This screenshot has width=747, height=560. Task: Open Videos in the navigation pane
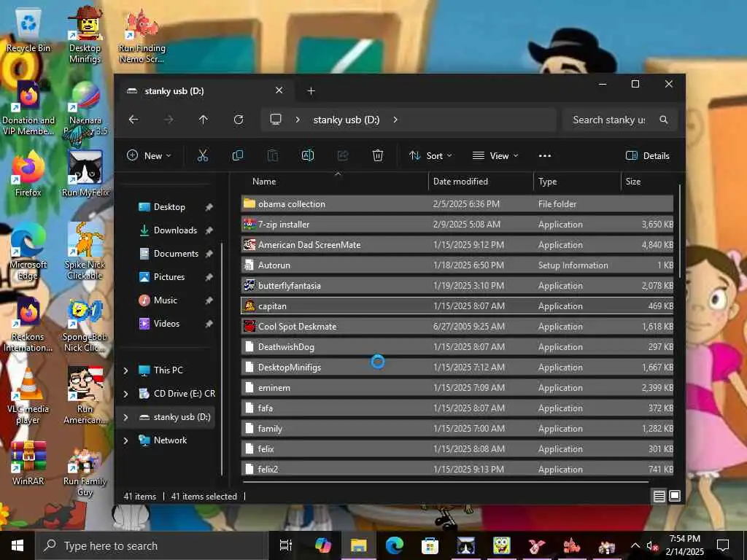point(165,324)
